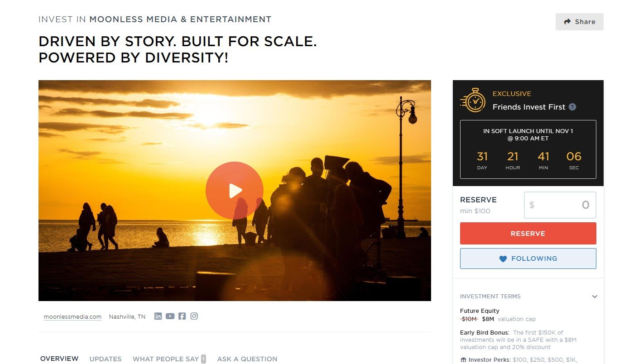Open the YouTube channel icon

[x=170, y=316]
